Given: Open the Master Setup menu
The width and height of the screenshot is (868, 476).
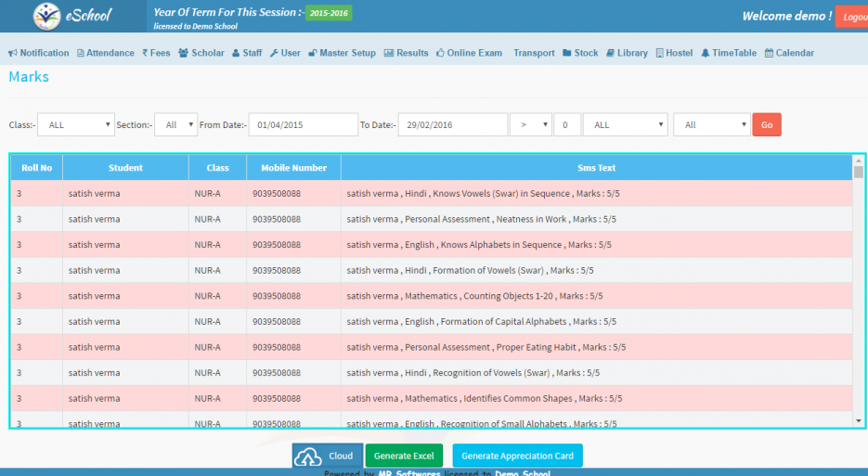Looking at the screenshot, I should (x=341, y=53).
